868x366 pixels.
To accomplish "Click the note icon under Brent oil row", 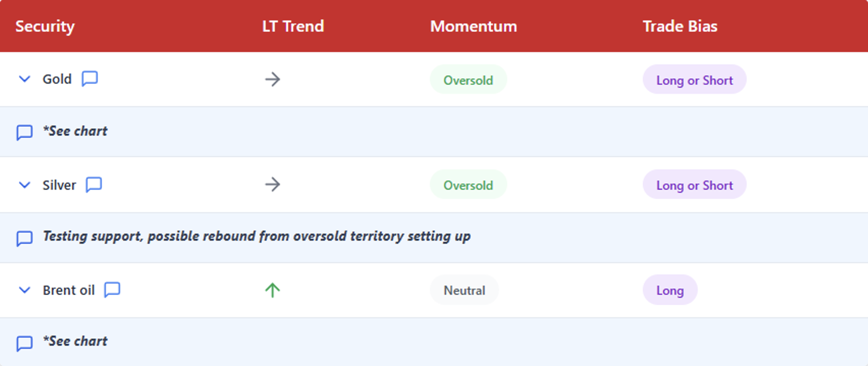I will pyautogui.click(x=24, y=343).
